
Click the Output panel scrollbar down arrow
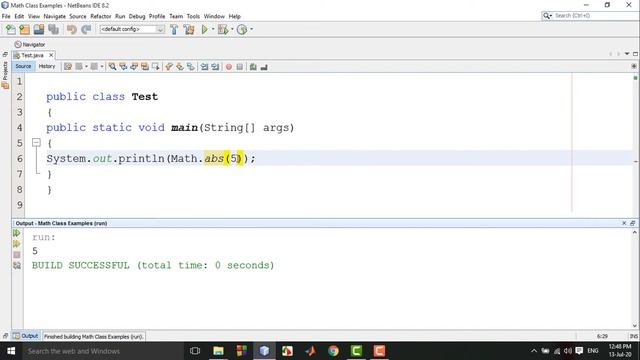(x=635, y=326)
